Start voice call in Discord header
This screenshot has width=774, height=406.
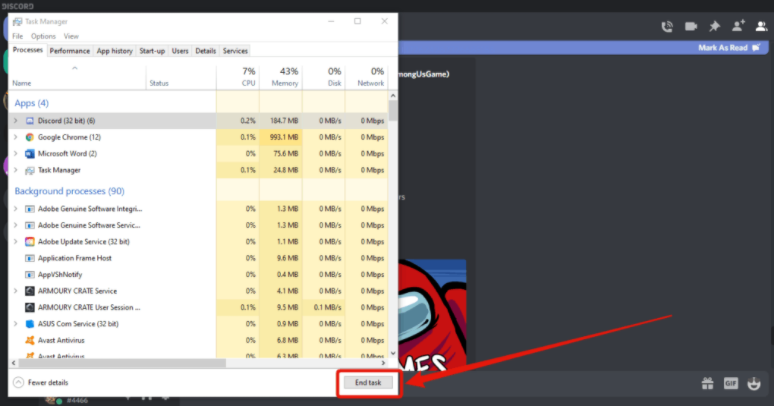coord(667,27)
